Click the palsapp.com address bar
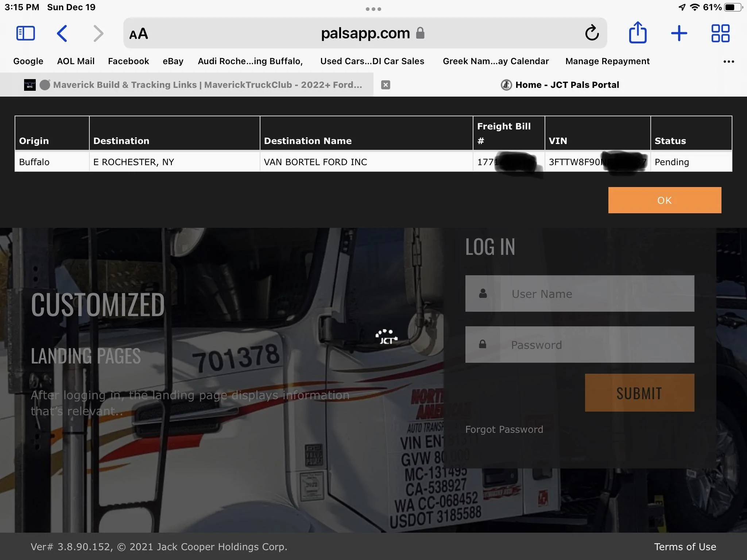The height and width of the screenshot is (560, 747). pos(365,33)
